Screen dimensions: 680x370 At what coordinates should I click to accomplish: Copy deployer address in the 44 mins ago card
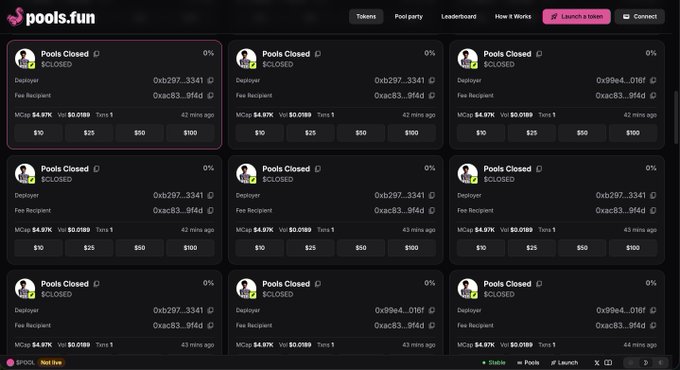[653, 310]
